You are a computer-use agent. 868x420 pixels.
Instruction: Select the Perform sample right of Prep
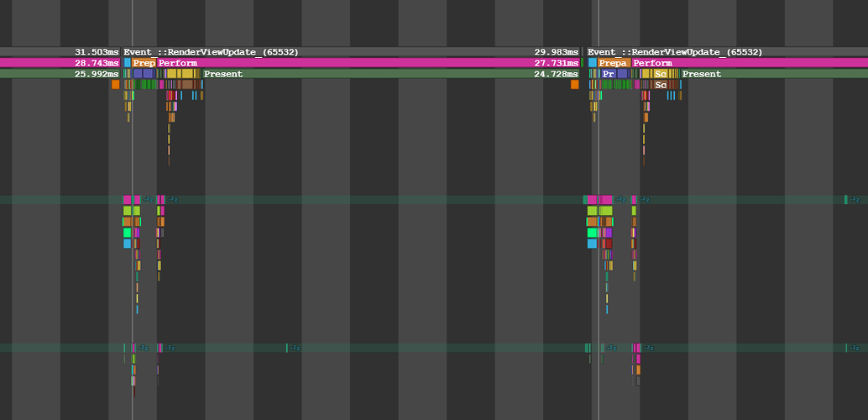[369, 63]
